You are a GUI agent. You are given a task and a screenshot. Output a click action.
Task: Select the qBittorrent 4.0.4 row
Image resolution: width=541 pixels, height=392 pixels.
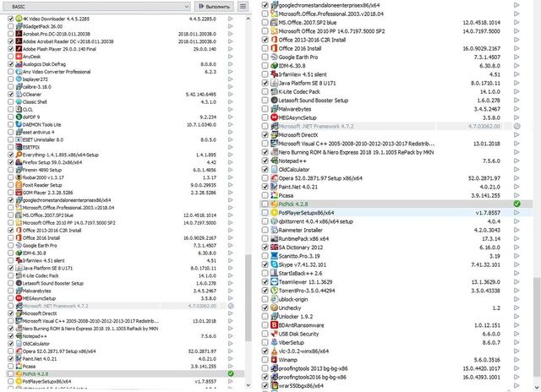point(321,220)
